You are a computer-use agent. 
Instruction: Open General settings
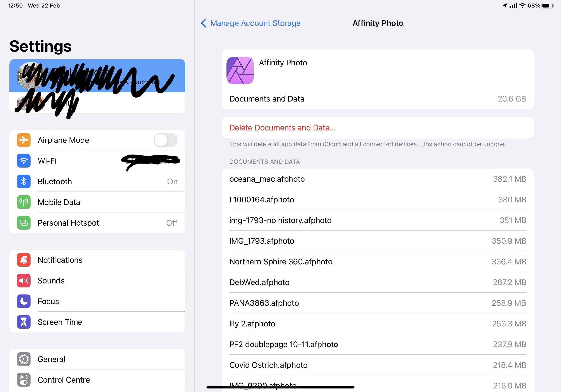(x=97, y=359)
